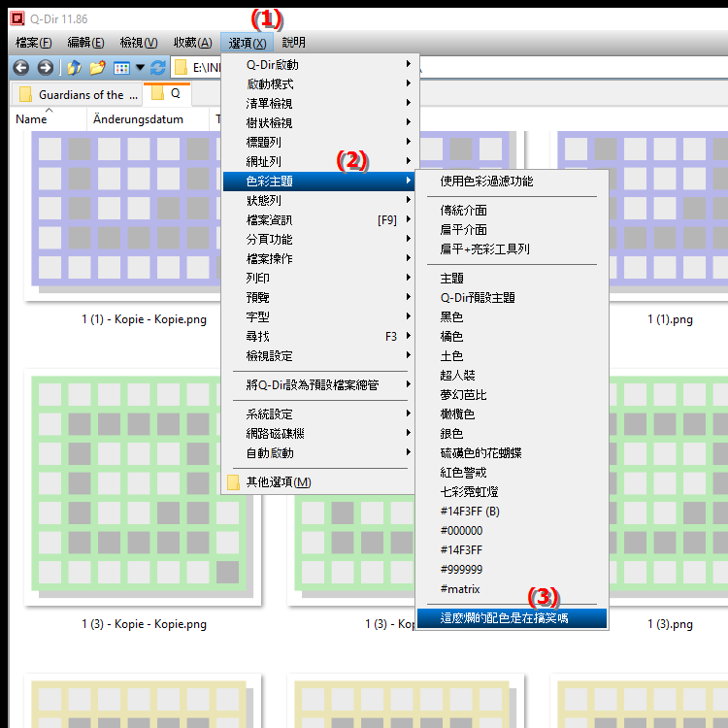Open 將Q-Dir設為預設檔案總管 submenu
The image size is (728, 728).
tap(318, 385)
